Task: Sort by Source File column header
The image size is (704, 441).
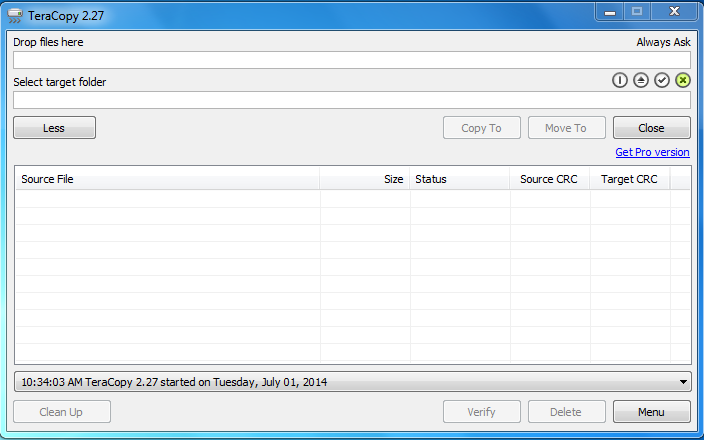Action: coord(167,179)
